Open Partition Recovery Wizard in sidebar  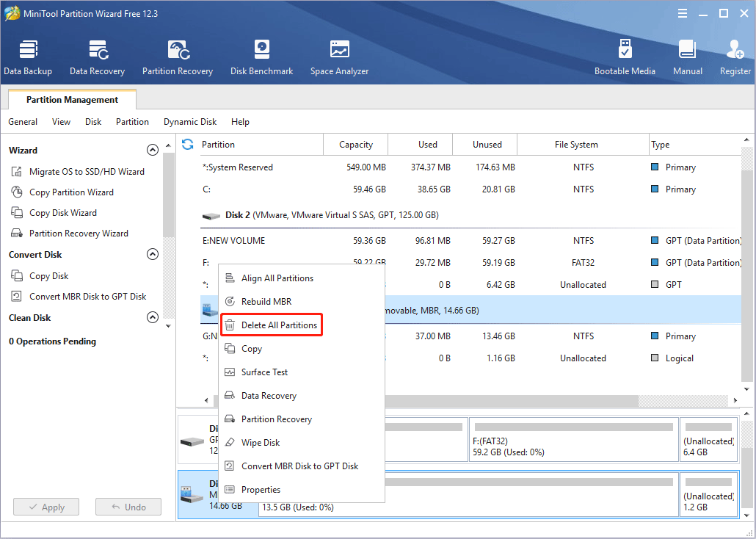[x=69, y=234]
